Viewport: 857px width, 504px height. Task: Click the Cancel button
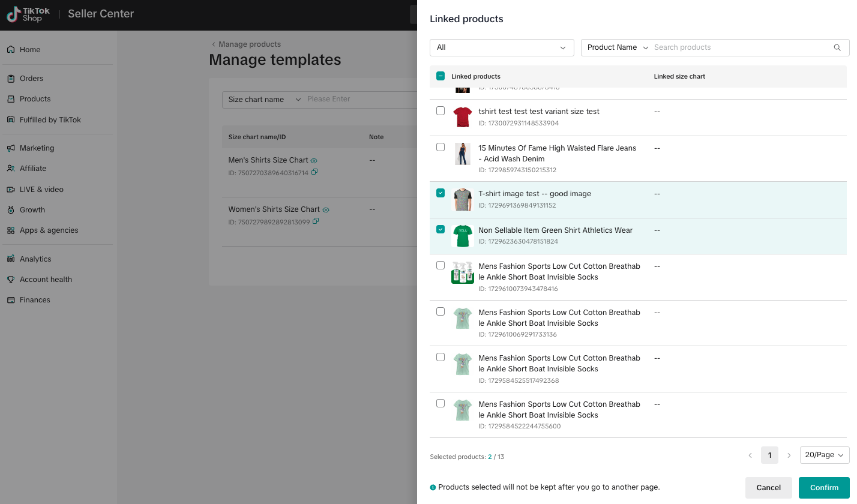tap(768, 488)
